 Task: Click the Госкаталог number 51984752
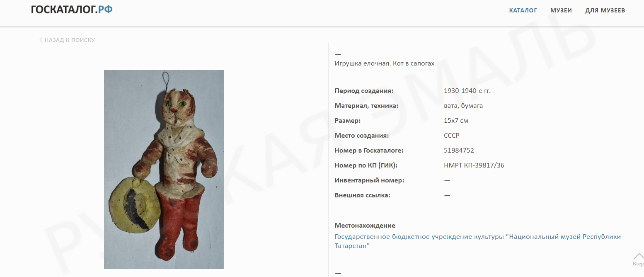coord(459,151)
